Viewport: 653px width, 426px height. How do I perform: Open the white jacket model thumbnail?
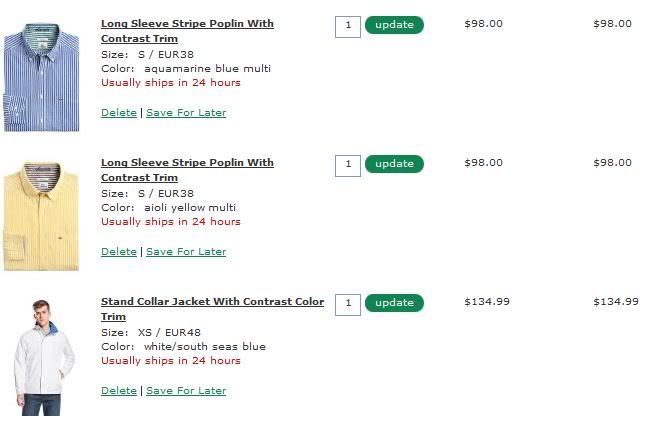tap(41, 355)
